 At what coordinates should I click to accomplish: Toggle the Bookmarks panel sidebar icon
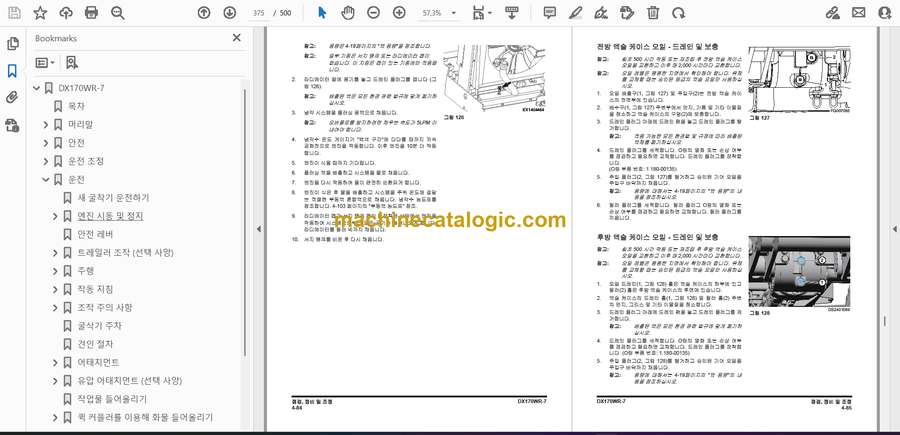pyautogui.click(x=13, y=71)
